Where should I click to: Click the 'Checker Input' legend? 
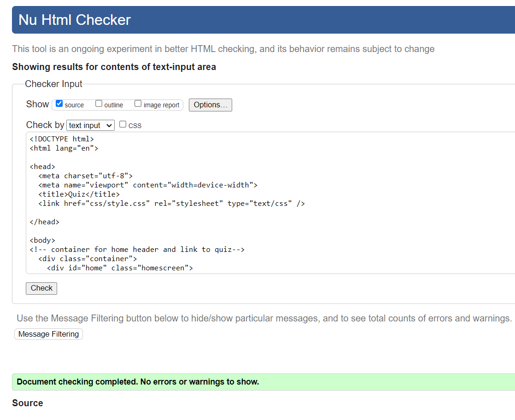coord(53,84)
